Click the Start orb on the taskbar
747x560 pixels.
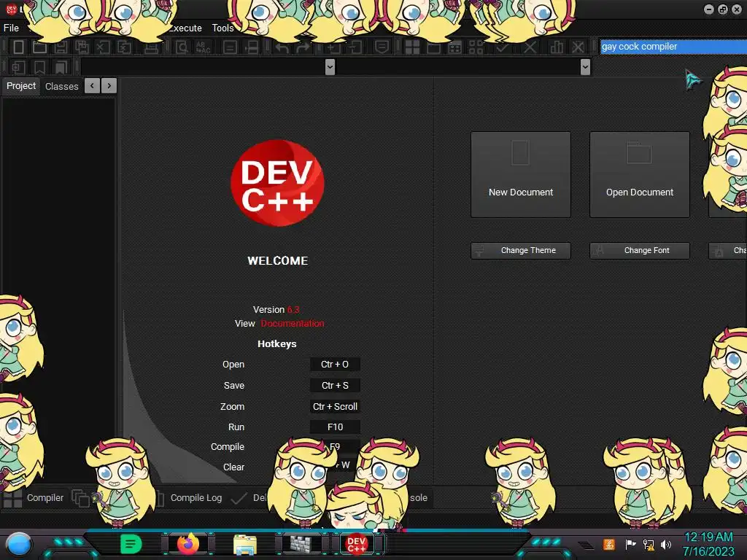click(19, 545)
